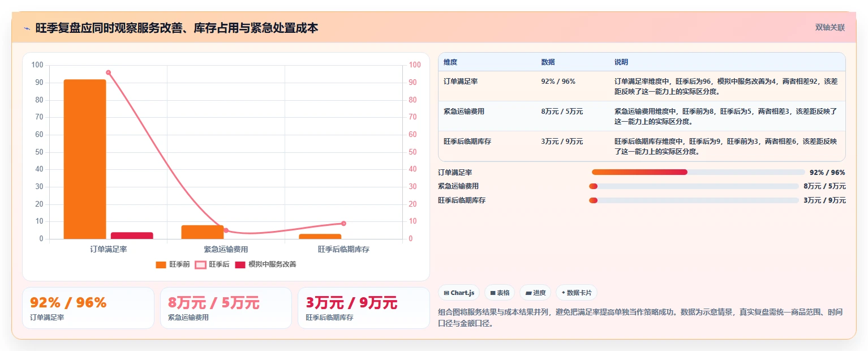Image resolution: width=868 pixels, height=351 pixels.
Task: Open the 92% / 96% 订单满足率 stat card
Action: click(x=88, y=308)
